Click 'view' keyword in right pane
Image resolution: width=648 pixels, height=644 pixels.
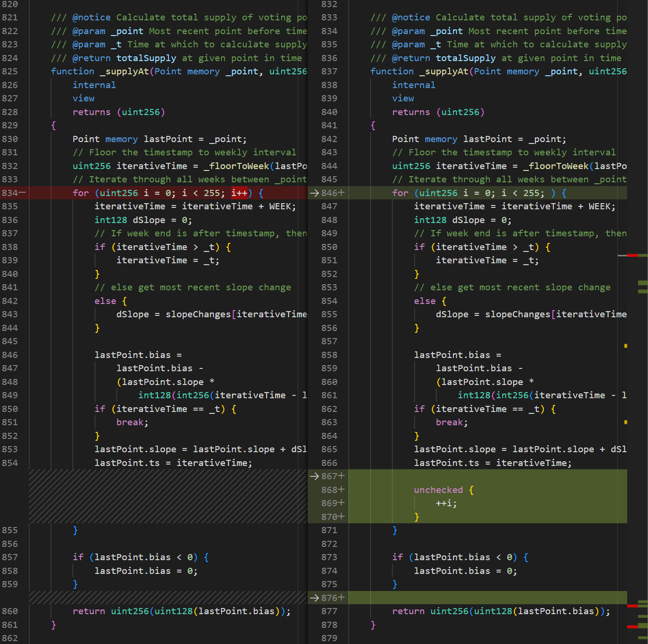[x=403, y=98]
